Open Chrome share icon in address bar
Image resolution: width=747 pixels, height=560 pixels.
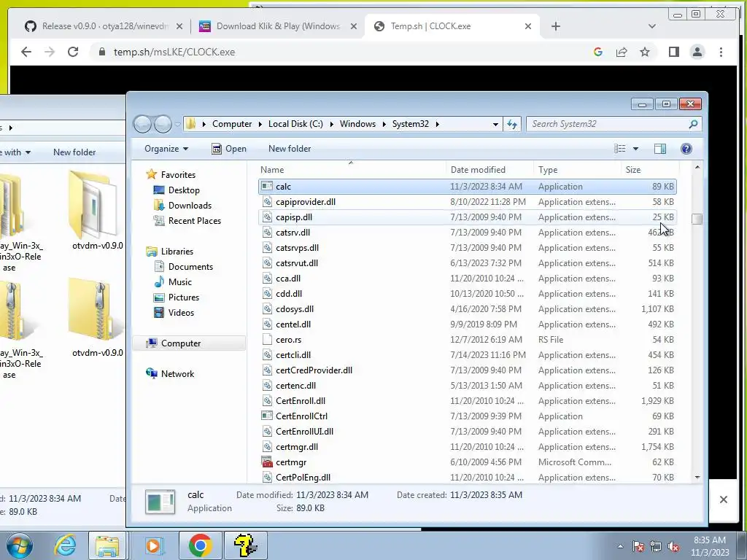pyautogui.click(x=622, y=52)
